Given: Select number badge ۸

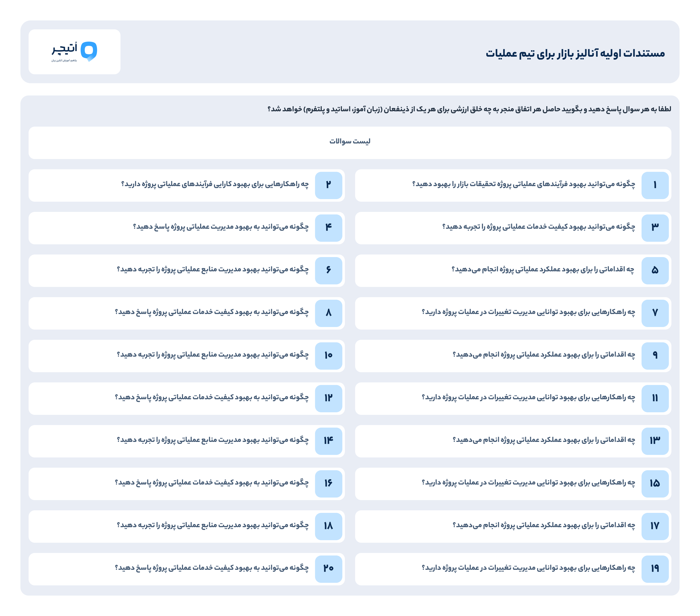Looking at the screenshot, I should tap(328, 313).
